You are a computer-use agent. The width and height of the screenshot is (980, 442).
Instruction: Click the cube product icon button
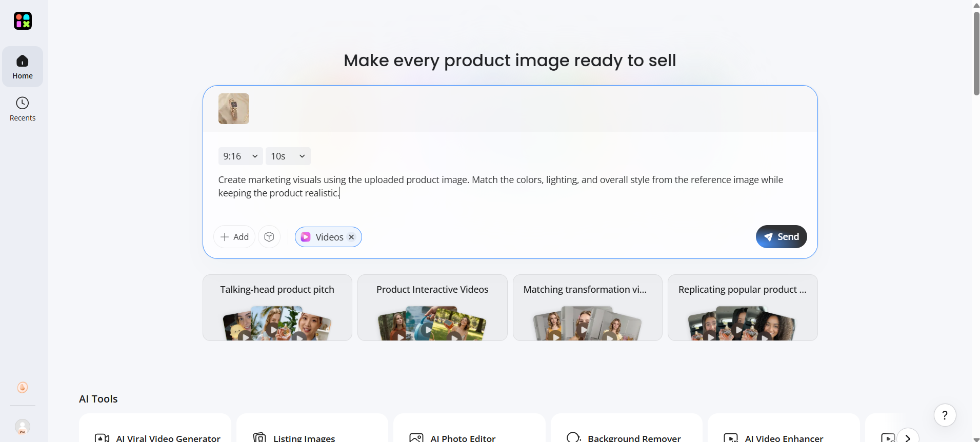(x=269, y=237)
